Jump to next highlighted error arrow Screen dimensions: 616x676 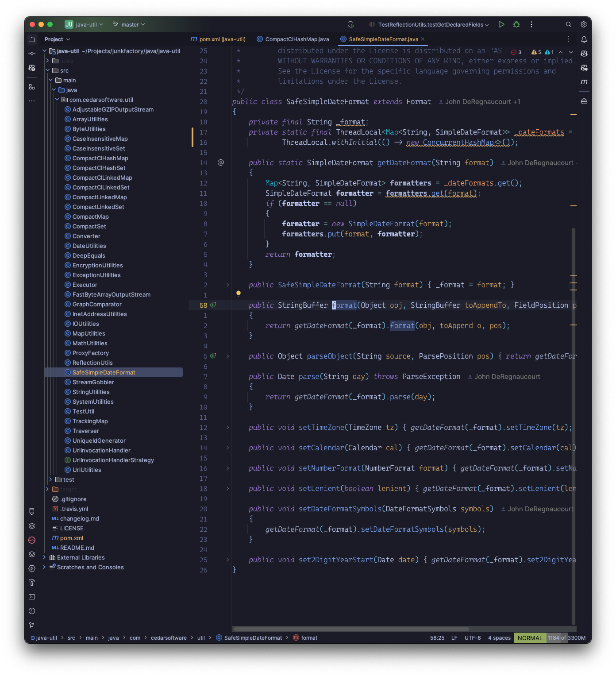coord(571,52)
